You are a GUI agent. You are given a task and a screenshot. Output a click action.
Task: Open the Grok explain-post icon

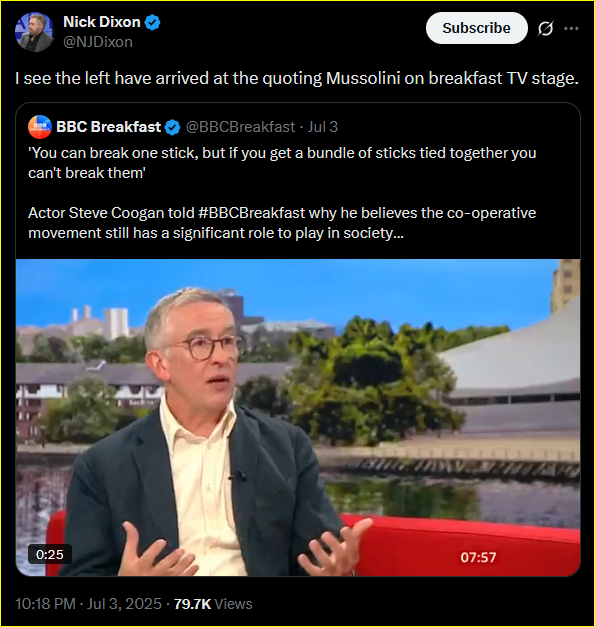click(x=545, y=28)
